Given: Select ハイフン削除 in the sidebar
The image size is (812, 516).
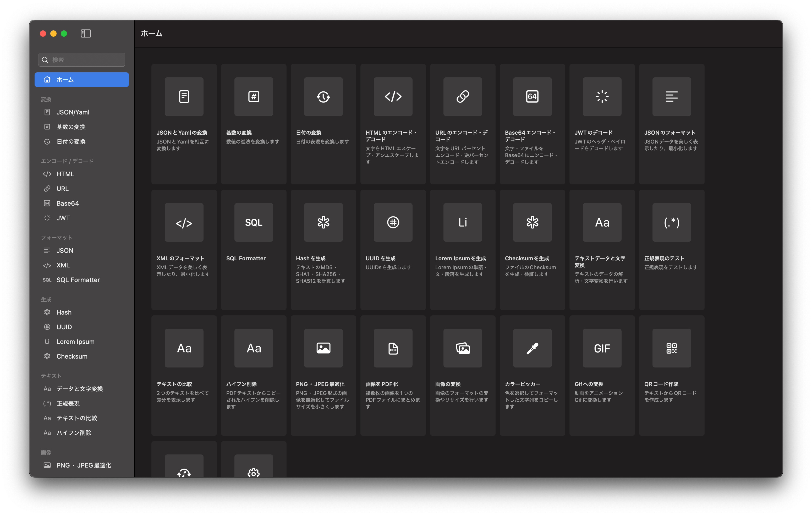Looking at the screenshot, I should [82, 433].
